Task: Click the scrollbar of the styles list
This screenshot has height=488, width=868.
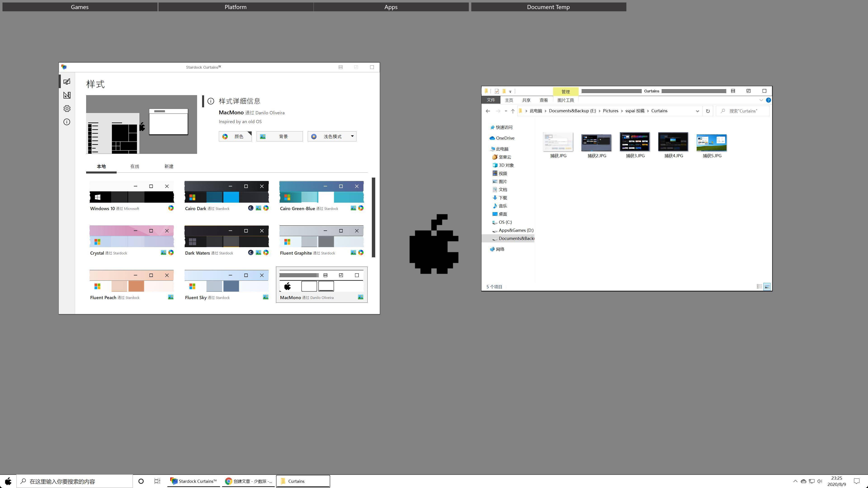Action: (x=373, y=218)
